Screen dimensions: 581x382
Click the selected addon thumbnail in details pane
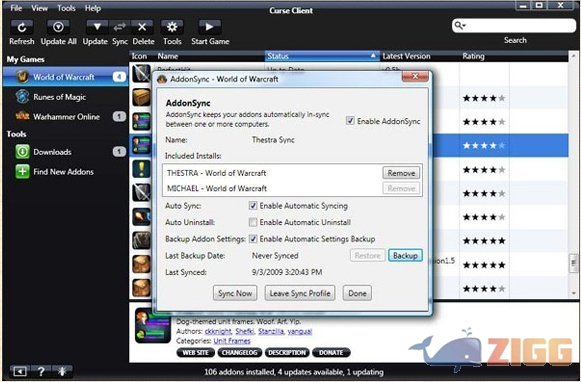(x=153, y=326)
